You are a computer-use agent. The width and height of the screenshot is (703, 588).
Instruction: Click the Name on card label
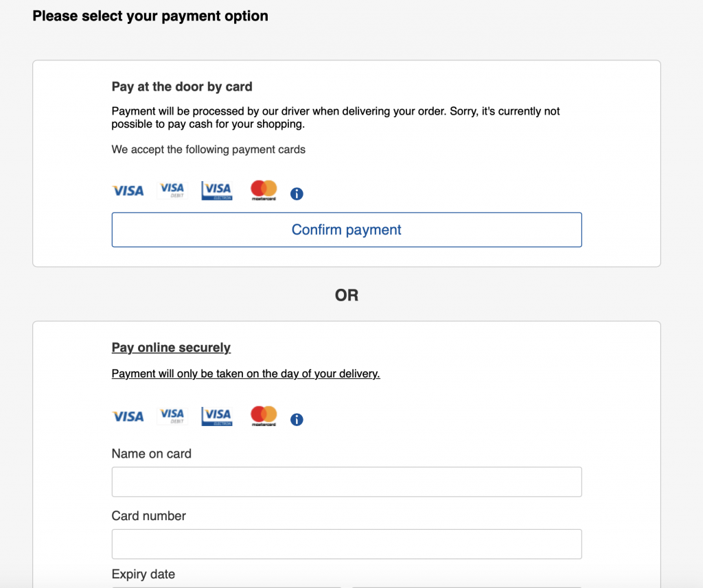pyautogui.click(x=151, y=454)
